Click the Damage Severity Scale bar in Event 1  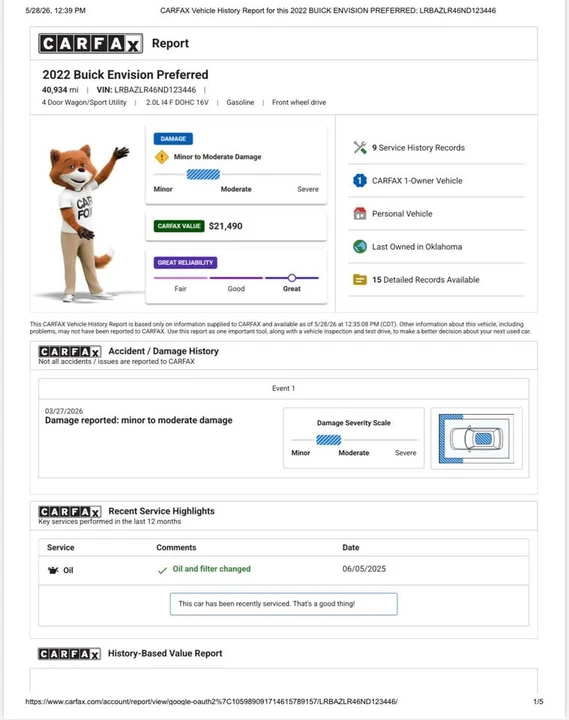tap(328, 440)
